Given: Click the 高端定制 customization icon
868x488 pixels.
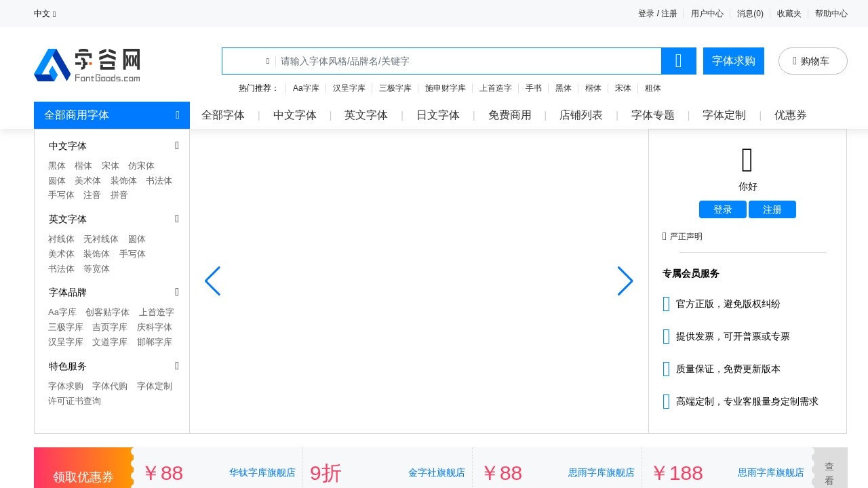Looking at the screenshot, I should tap(666, 401).
